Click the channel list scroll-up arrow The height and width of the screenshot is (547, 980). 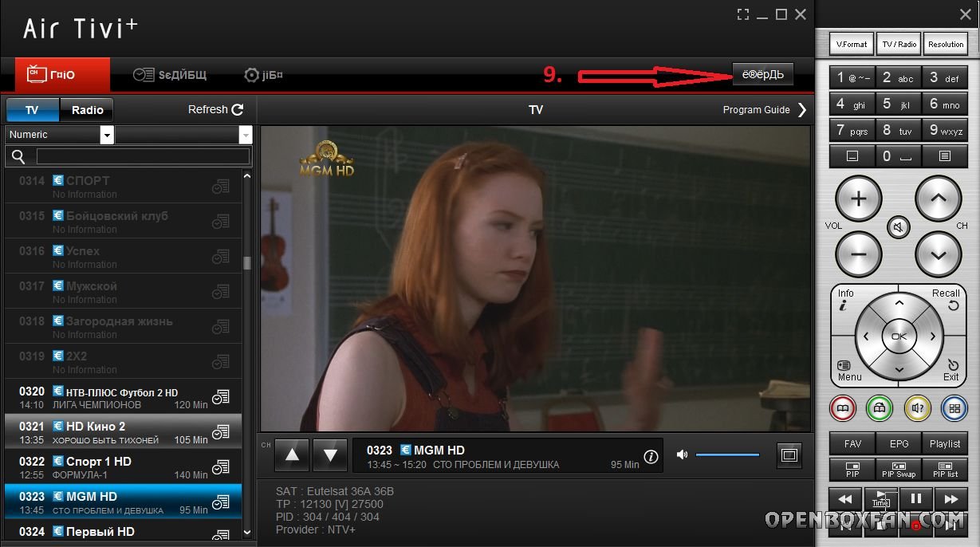coord(247,176)
